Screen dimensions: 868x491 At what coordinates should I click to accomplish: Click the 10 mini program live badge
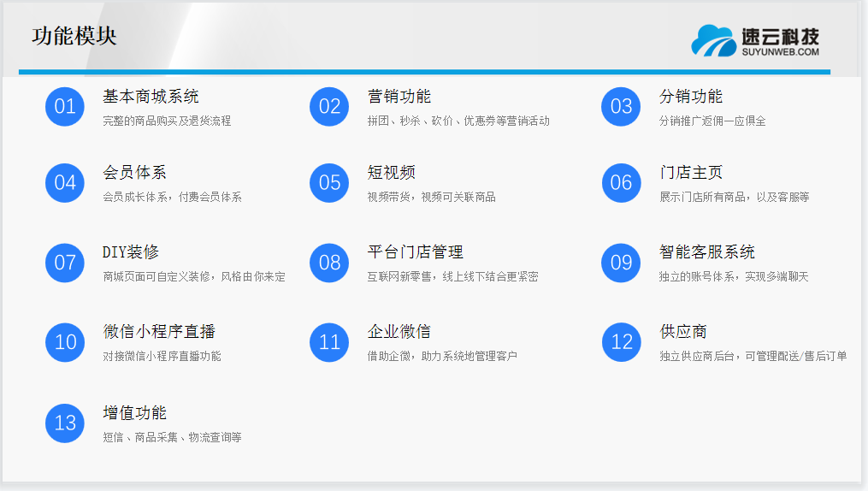coord(65,342)
